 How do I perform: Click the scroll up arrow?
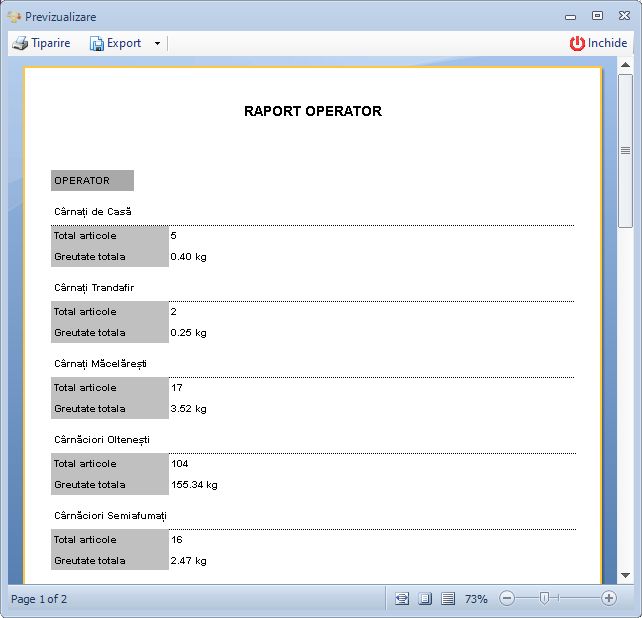point(625,65)
